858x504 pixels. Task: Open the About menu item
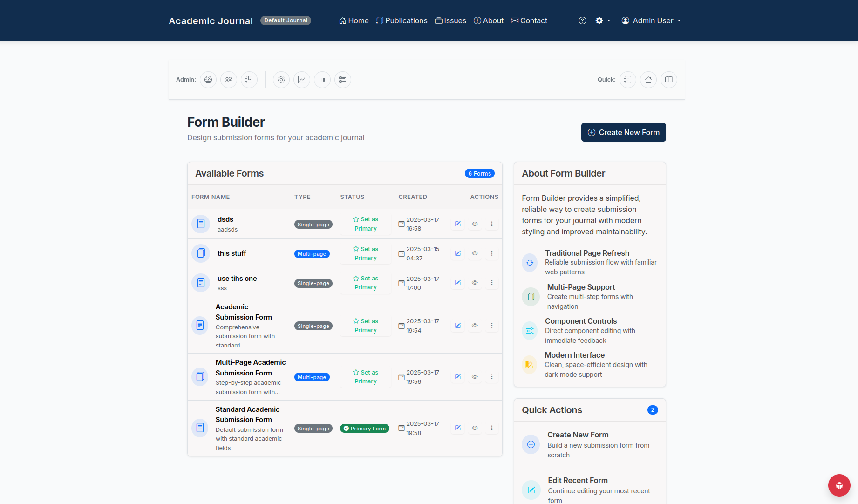[489, 20]
